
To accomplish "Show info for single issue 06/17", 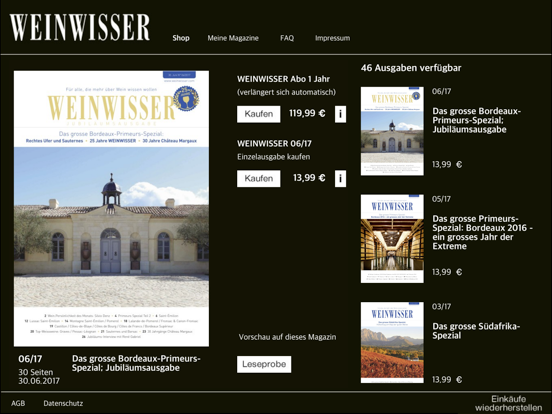I will pyautogui.click(x=340, y=178).
